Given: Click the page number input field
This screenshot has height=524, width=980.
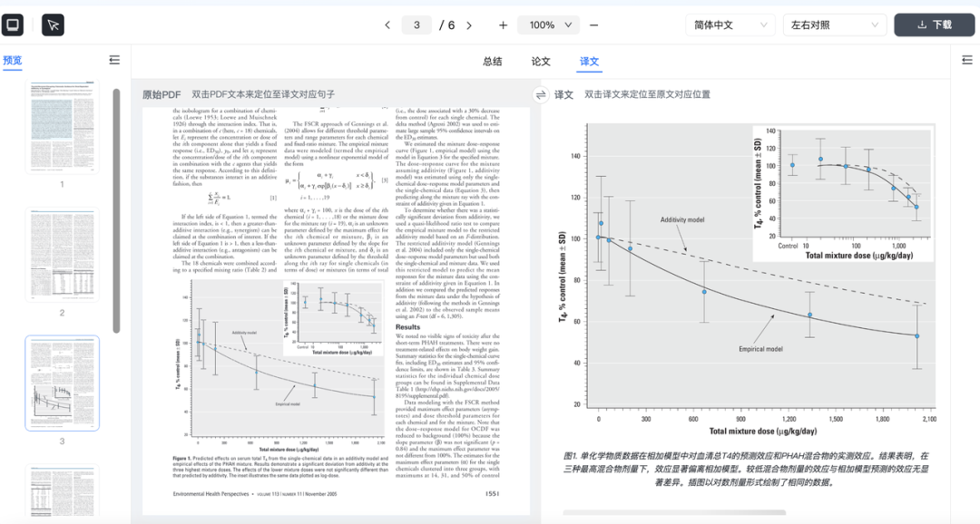Looking at the screenshot, I should point(416,25).
